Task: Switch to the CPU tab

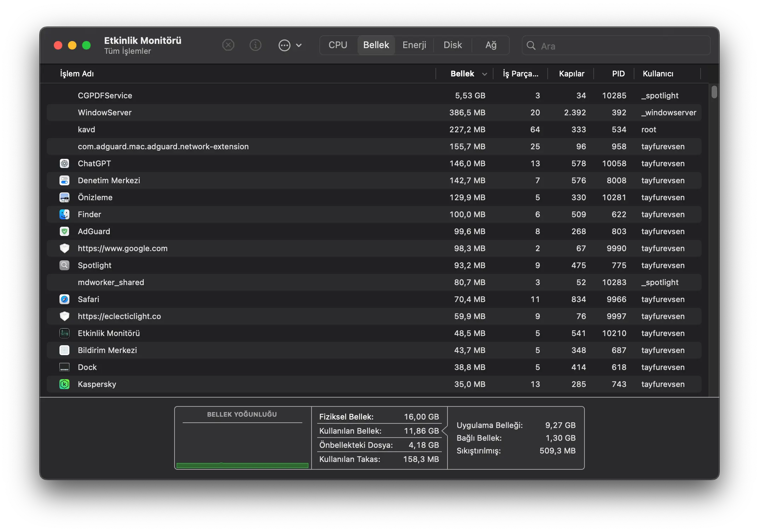Action: click(x=338, y=45)
